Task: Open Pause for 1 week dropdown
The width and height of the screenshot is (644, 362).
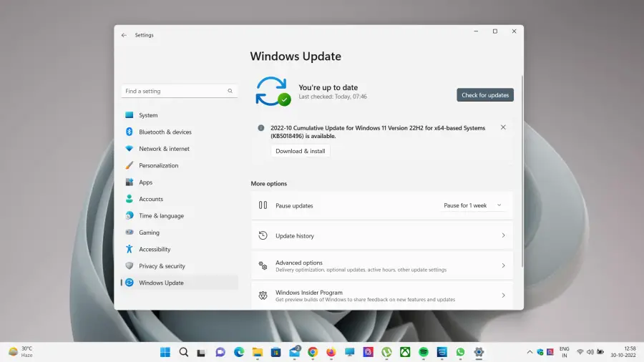Action: 473,205
